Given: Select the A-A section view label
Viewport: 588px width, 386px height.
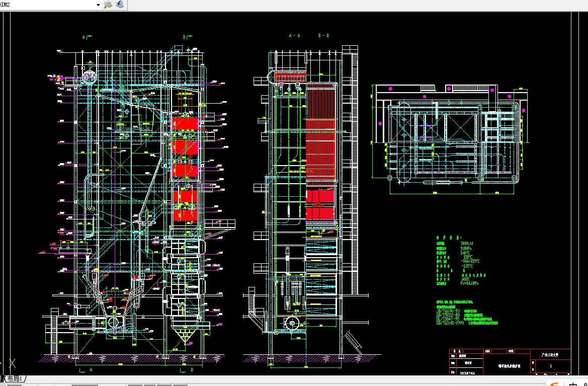Looking at the screenshot, I should [x=294, y=36].
